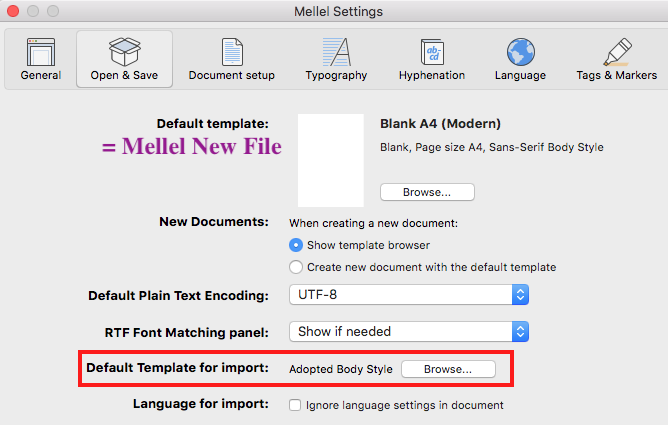Click the Typography tab label
668x425 pixels.
336,75
